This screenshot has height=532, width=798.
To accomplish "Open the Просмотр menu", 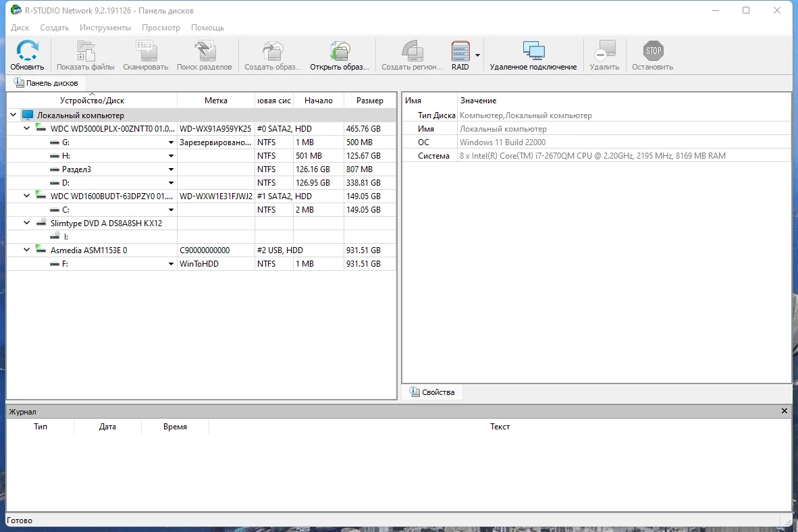I will tap(161, 28).
